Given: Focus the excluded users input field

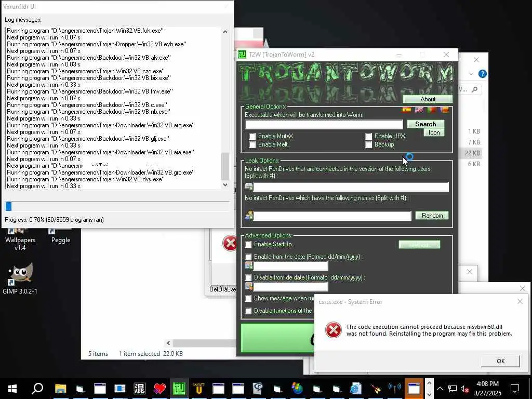Looking at the screenshot, I should [x=351, y=187].
